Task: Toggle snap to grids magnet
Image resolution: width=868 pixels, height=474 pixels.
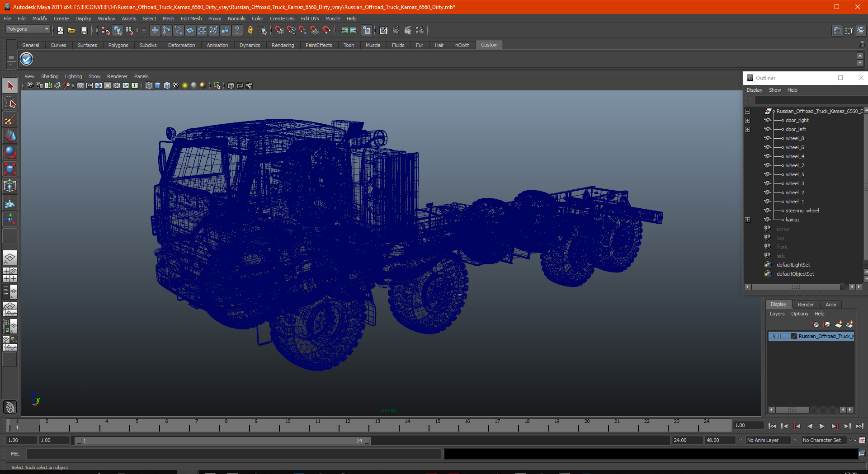Action: click(279, 30)
